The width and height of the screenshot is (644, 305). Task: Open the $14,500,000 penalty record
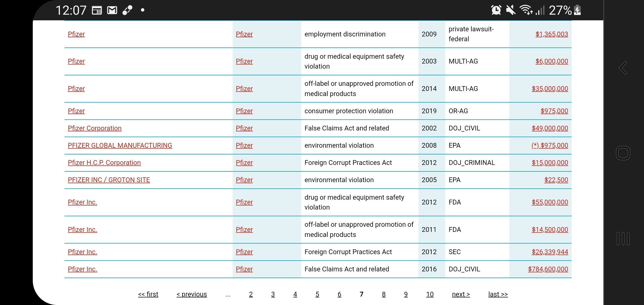click(550, 230)
